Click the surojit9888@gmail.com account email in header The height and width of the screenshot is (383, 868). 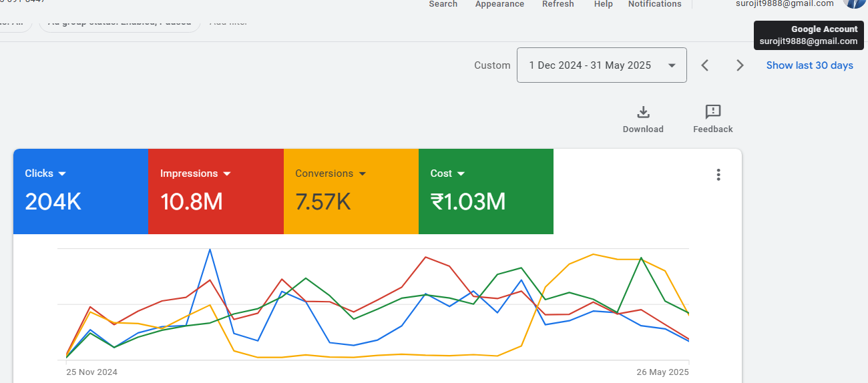click(x=785, y=3)
